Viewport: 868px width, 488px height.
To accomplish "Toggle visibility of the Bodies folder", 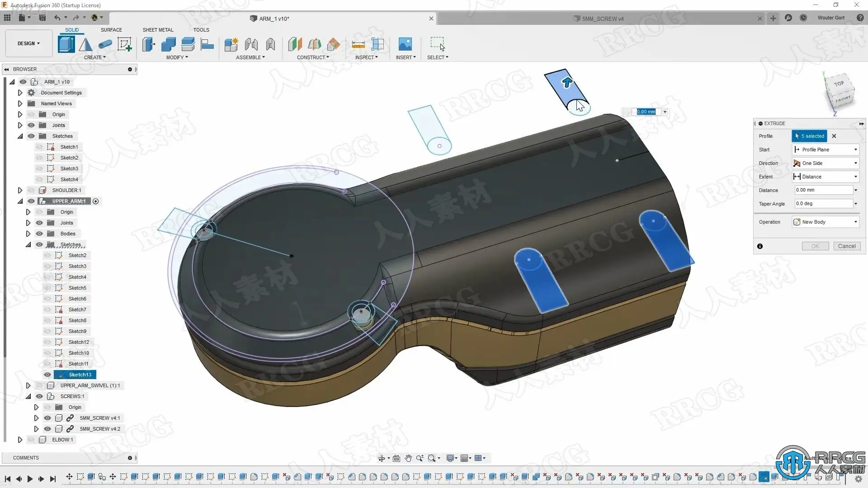I will 39,234.
